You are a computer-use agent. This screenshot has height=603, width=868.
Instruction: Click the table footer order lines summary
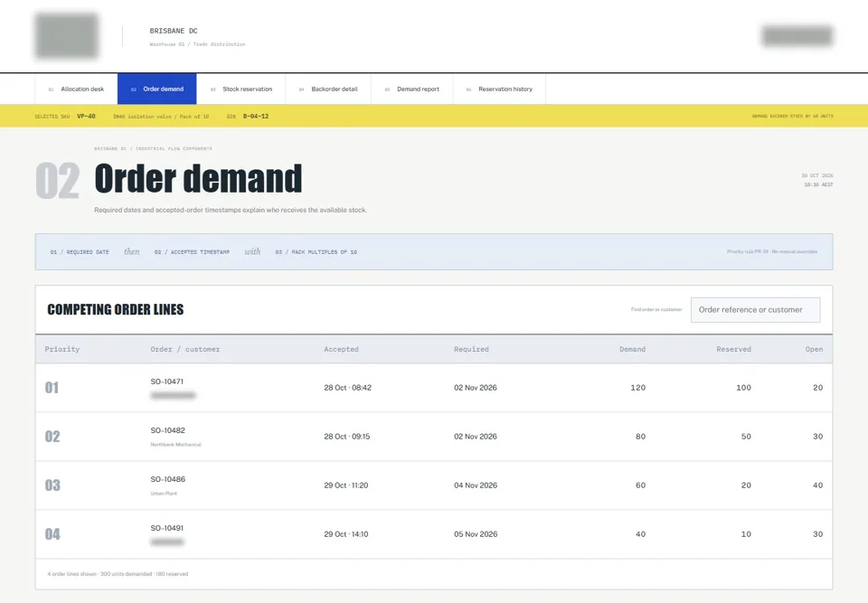point(118,574)
